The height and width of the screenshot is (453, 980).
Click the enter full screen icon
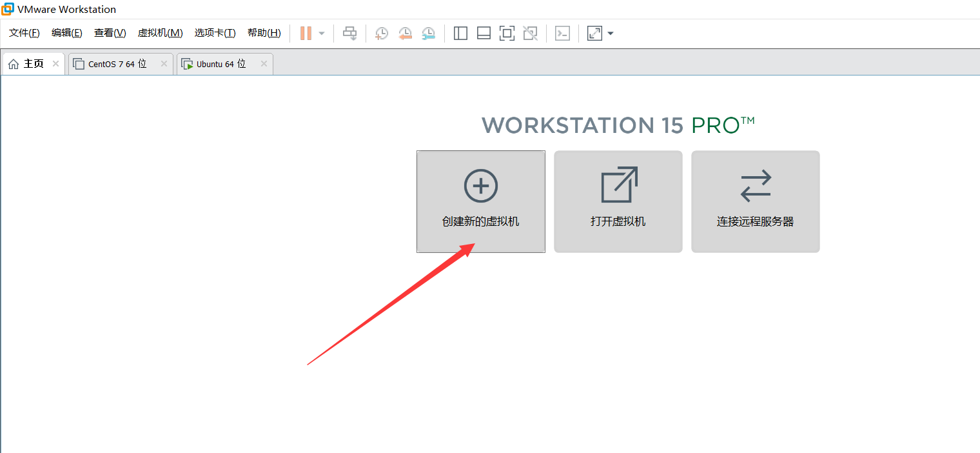(507, 33)
